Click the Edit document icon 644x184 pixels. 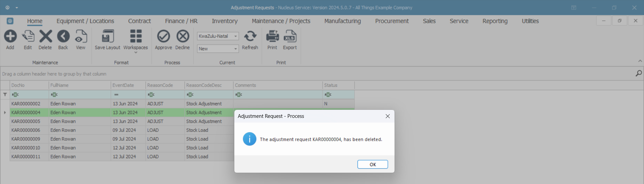(x=28, y=36)
